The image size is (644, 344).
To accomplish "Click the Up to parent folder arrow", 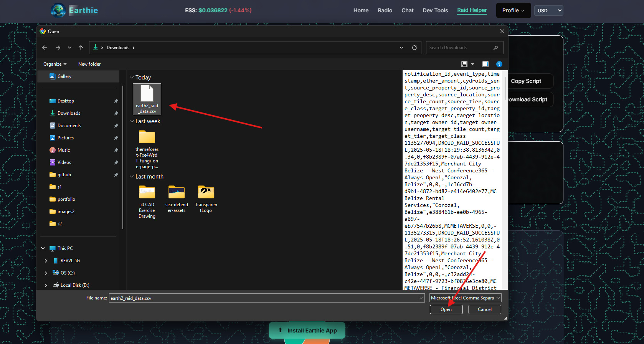I will [81, 48].
